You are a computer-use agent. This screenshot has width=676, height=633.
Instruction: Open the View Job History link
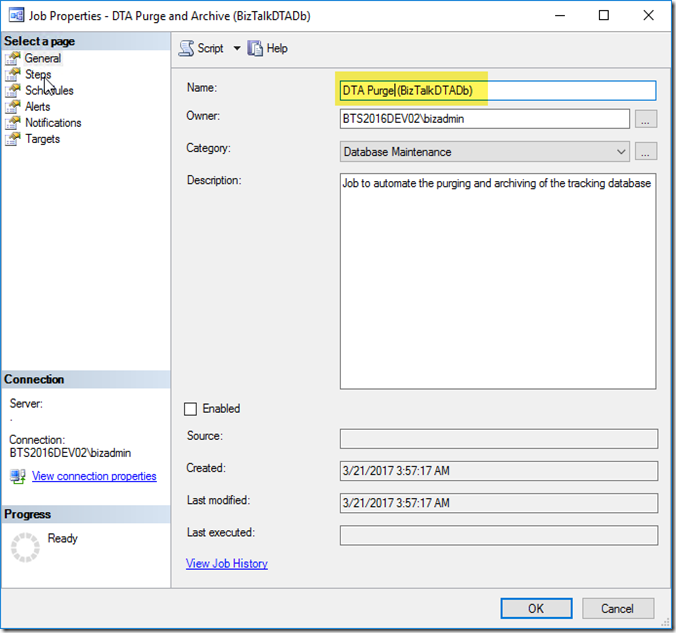point(227,564)
